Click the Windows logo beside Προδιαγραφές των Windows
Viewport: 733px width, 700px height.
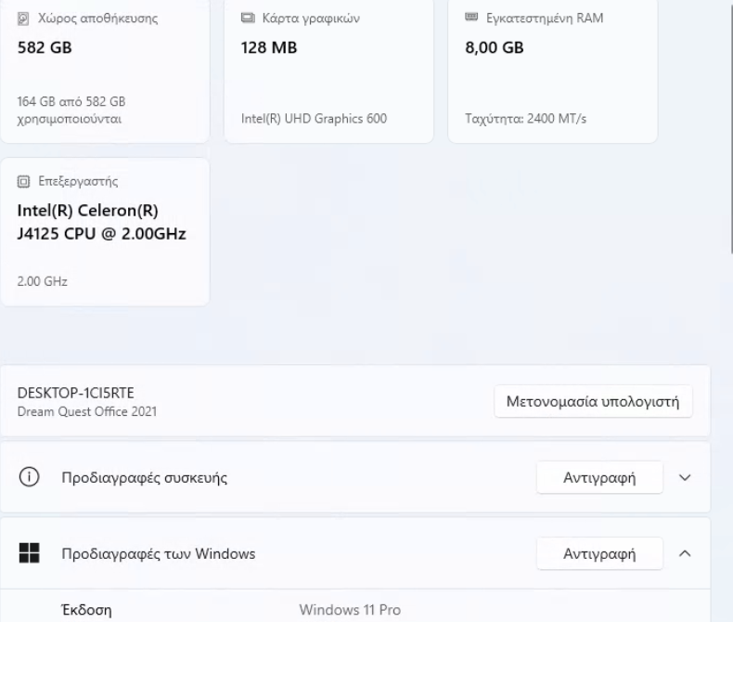tap(30, 554)
